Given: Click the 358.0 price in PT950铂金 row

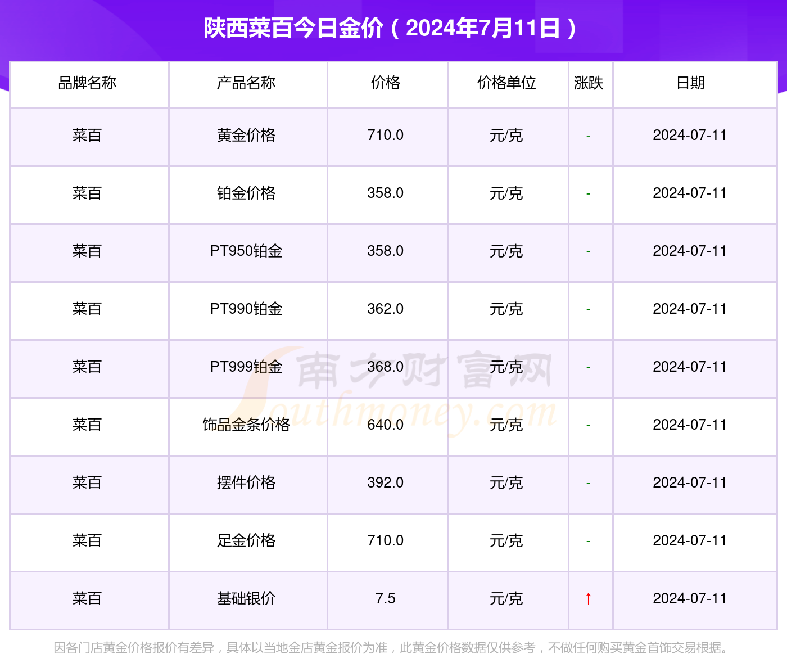Looking at the screenshot, I should (x=386, y=251).
